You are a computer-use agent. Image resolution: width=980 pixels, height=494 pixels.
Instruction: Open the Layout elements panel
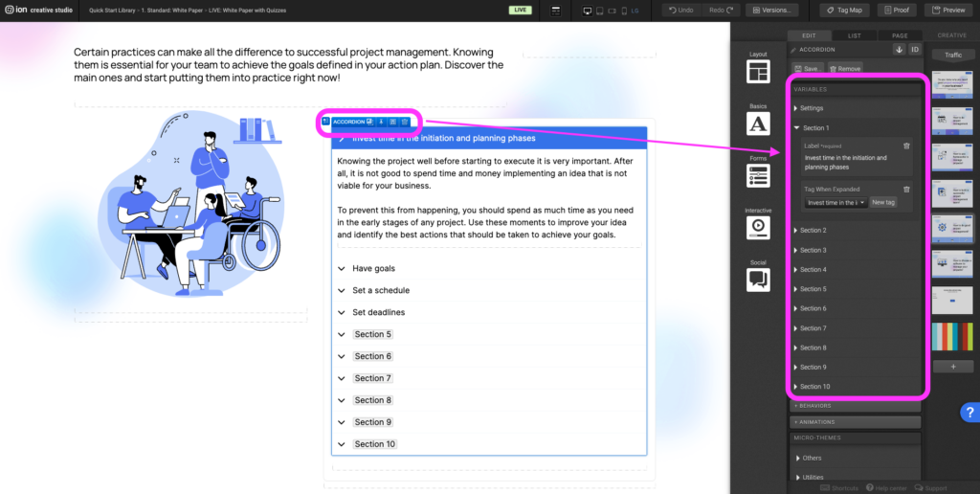click(x=758, y=72)
